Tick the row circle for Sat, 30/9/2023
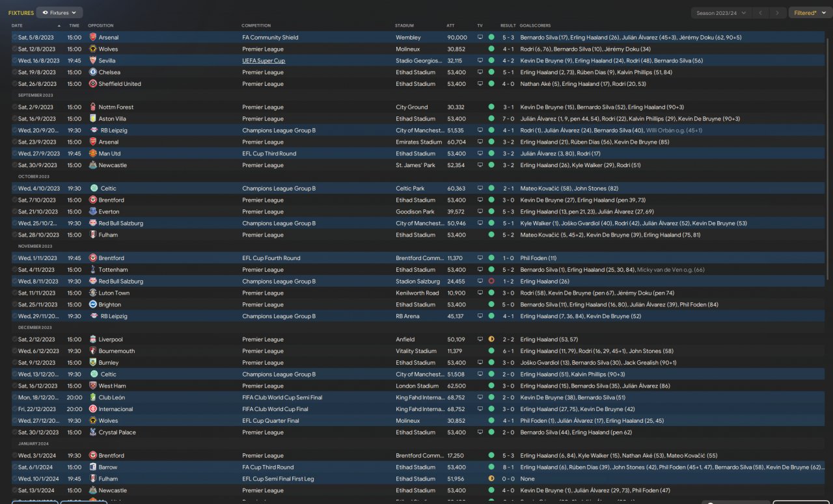Image resolution: width=833 pixels, height=504 pixels. pos(14,165)
